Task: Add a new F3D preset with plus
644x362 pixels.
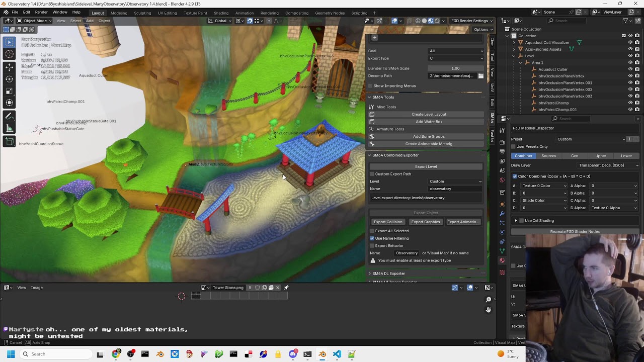Action: click(629, 139)
